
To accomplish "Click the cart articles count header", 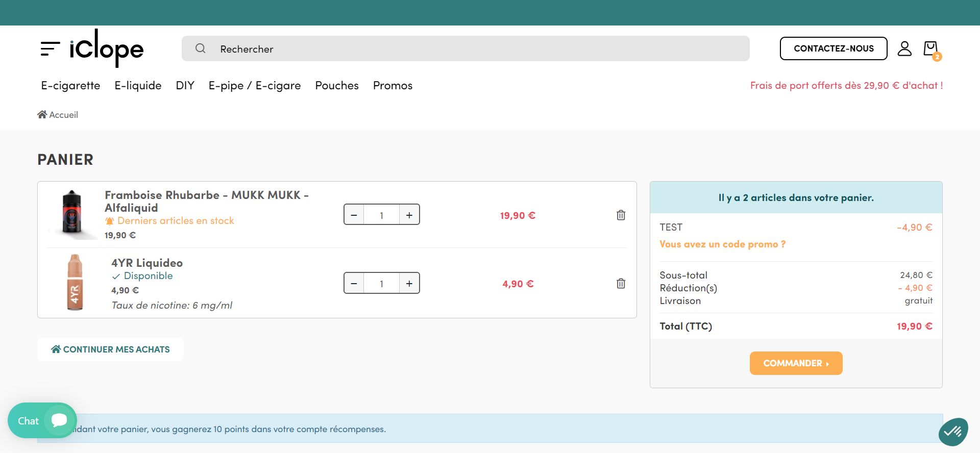I will click(x=796, y=197).
